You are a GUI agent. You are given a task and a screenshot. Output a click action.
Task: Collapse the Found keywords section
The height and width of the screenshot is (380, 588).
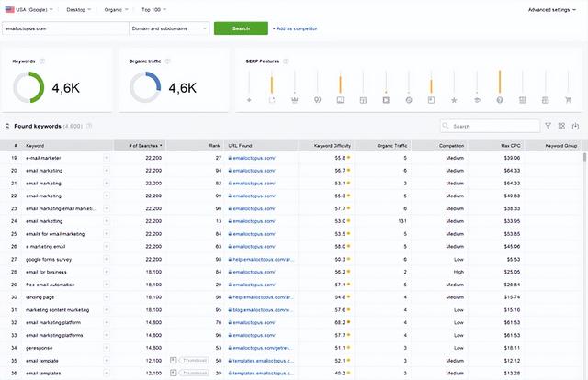7,126
